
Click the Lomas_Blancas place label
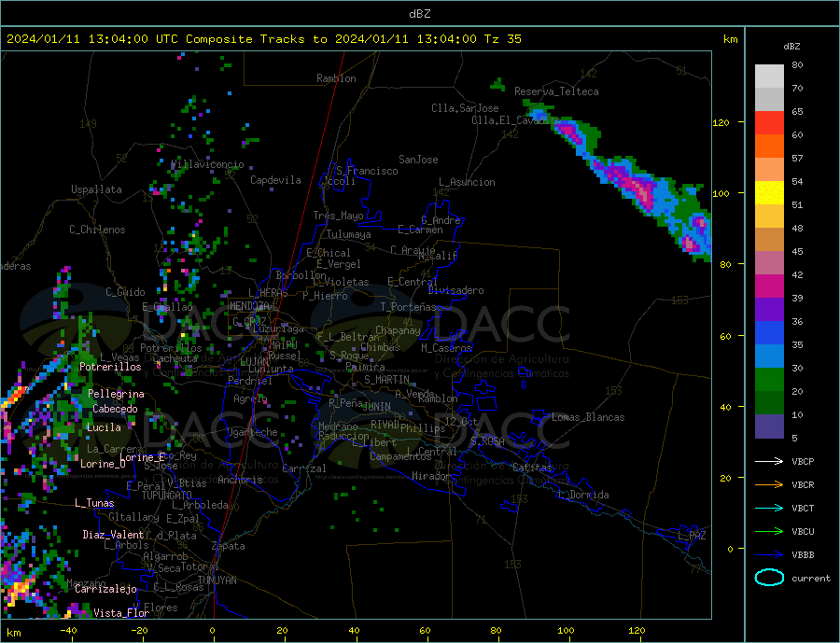coord(588,417)
